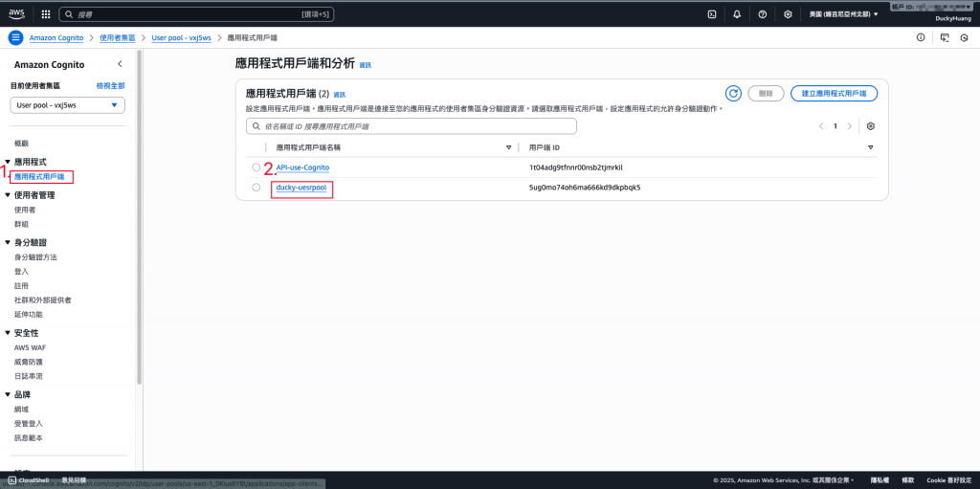Refresh the app clients list
980x489 pixels.
point(733,93)
